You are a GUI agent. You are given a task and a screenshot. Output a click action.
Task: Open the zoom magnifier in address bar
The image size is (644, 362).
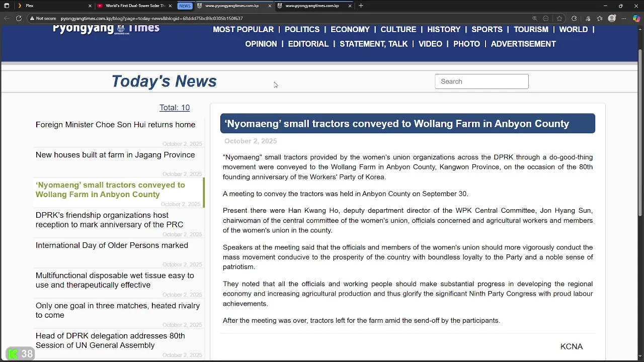click(x=535, y=19)
